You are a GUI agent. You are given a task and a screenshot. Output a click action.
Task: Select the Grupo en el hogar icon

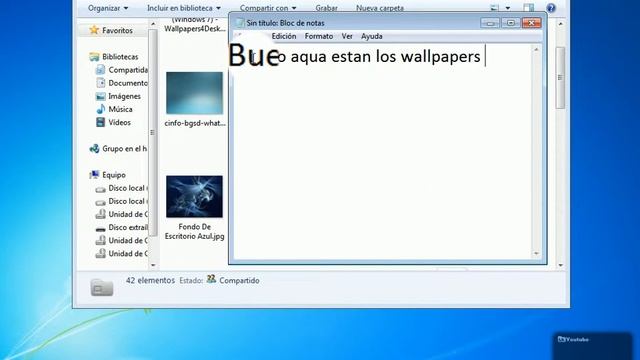(x=94, y=149)
